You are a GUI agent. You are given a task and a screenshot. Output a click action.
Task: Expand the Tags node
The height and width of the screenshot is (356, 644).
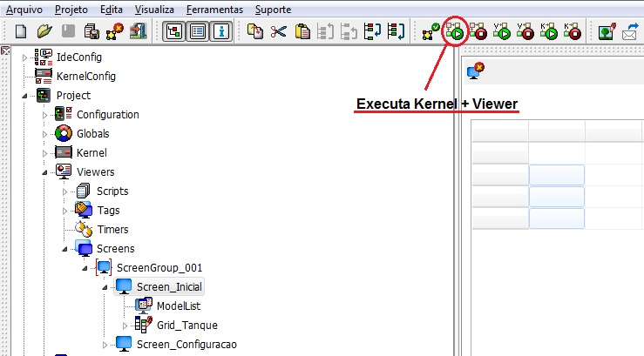[x=64, y=211]
